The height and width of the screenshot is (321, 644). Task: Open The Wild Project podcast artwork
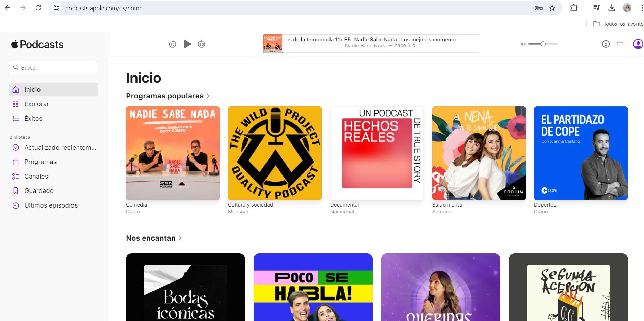(x=275, y=153)
